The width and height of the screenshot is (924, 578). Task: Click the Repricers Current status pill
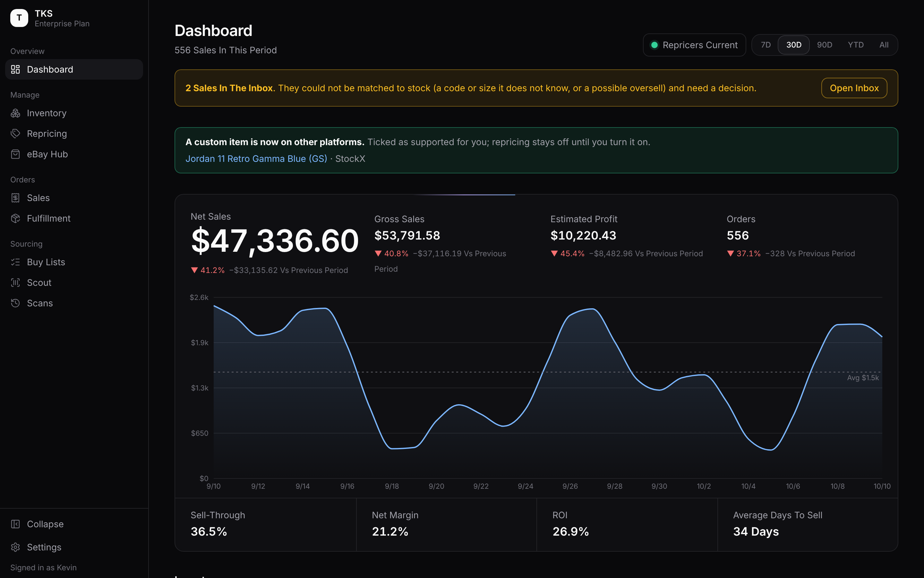click(x=694, y=45)
